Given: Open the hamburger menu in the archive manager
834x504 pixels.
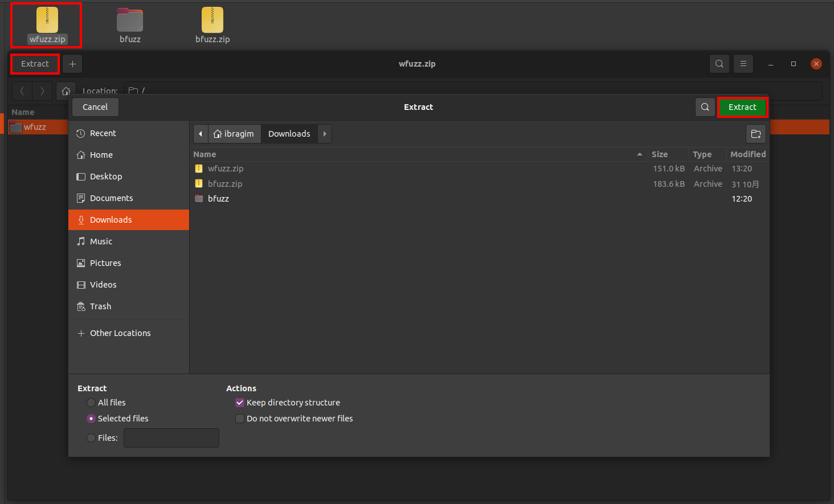Looking at the screenshot, I should pos(743,64).
